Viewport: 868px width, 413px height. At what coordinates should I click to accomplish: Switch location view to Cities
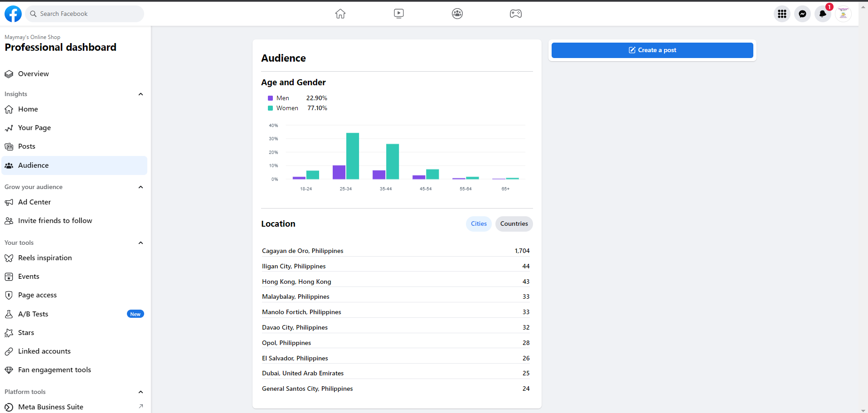[x=479, y=224]
